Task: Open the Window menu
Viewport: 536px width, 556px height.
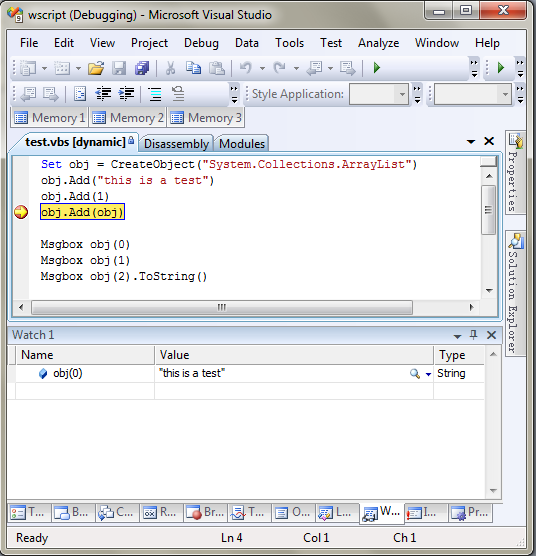Action: [437, 43]
